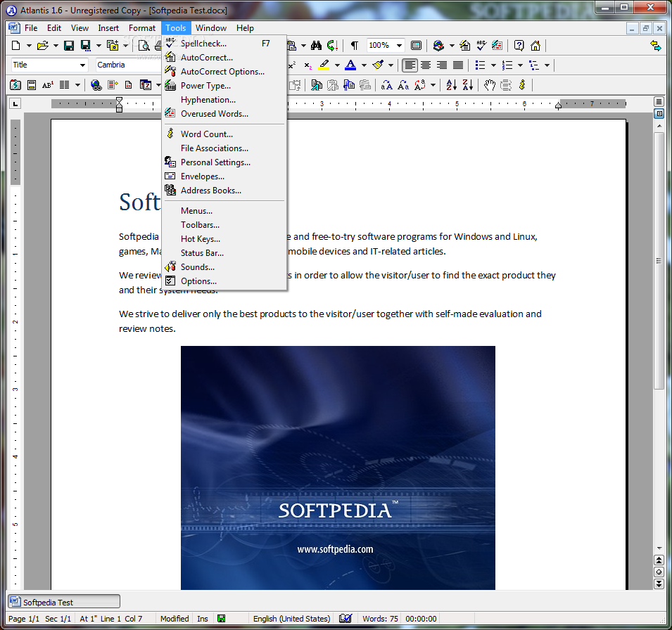Expand the Open file dropdown arrow
Viewport: 672px width, 630px height.
pyautogui.click(x=56, y=46)
